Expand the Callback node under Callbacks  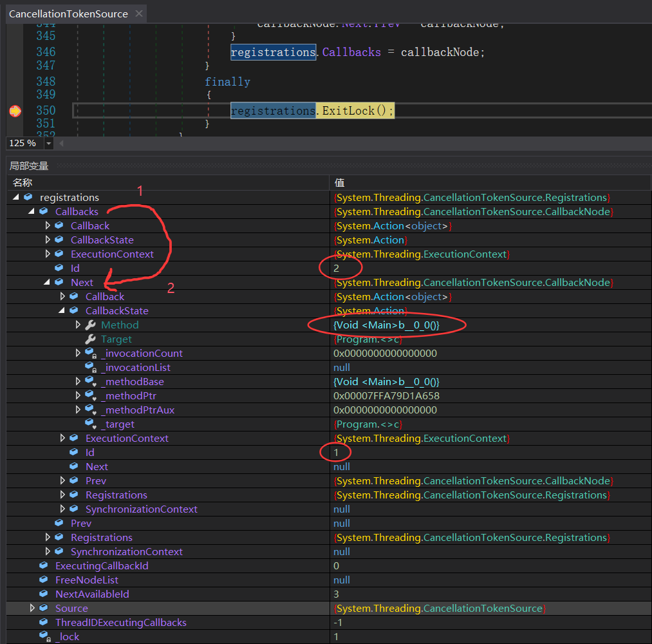pyautogui.click(x=47, y=225)
